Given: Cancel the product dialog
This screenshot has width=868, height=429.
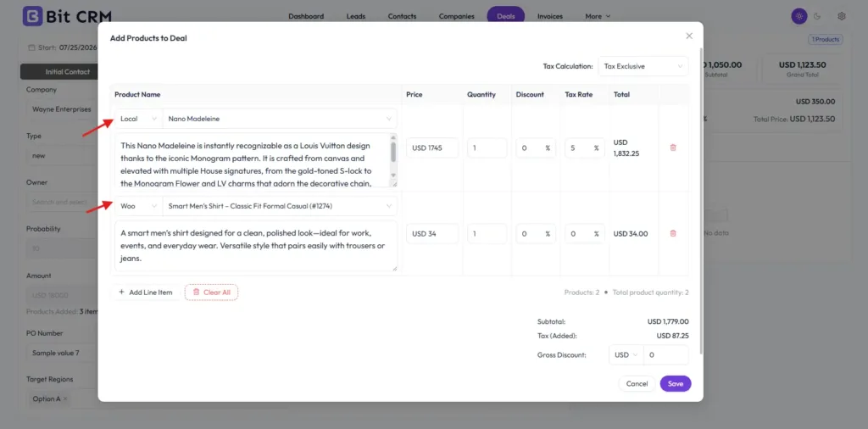Looking at the screenshot, I should [637, 383].
